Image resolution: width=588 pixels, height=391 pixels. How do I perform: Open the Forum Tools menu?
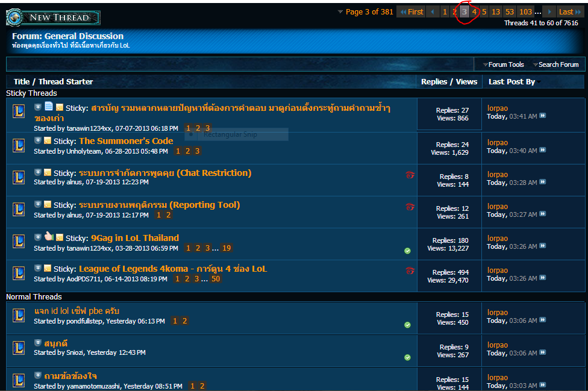503,64
